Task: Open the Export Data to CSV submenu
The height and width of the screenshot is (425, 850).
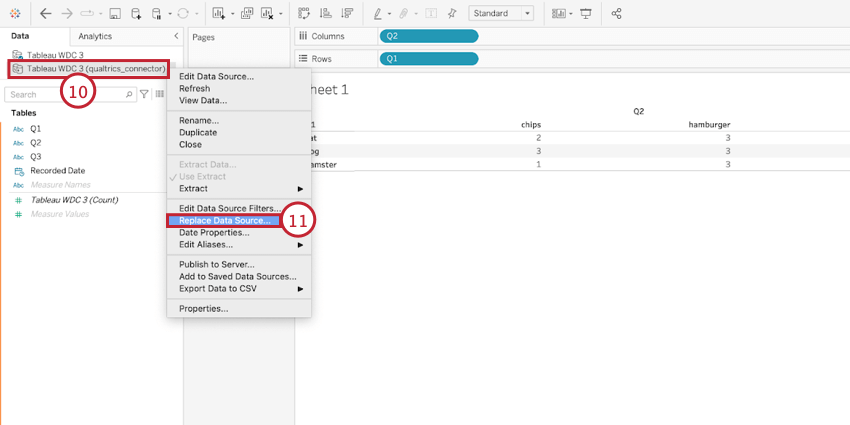Action: [239, 288]
